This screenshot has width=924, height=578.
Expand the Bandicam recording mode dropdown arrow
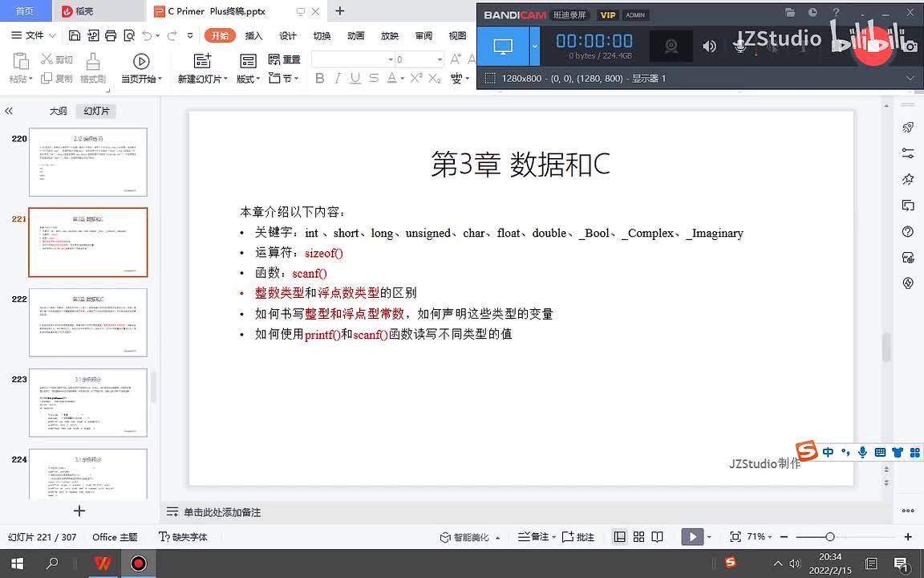(x=534, y=46)
